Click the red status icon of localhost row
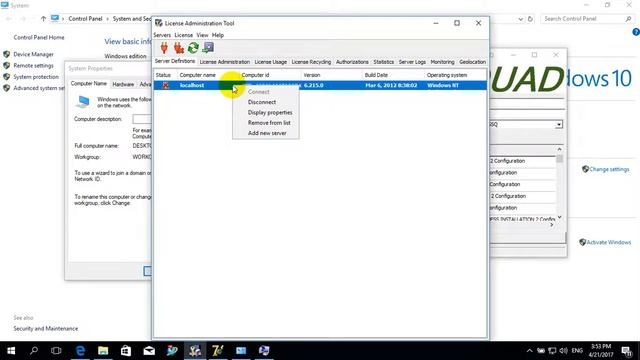This screenshot has height=360, width=640. pos(165,85)
